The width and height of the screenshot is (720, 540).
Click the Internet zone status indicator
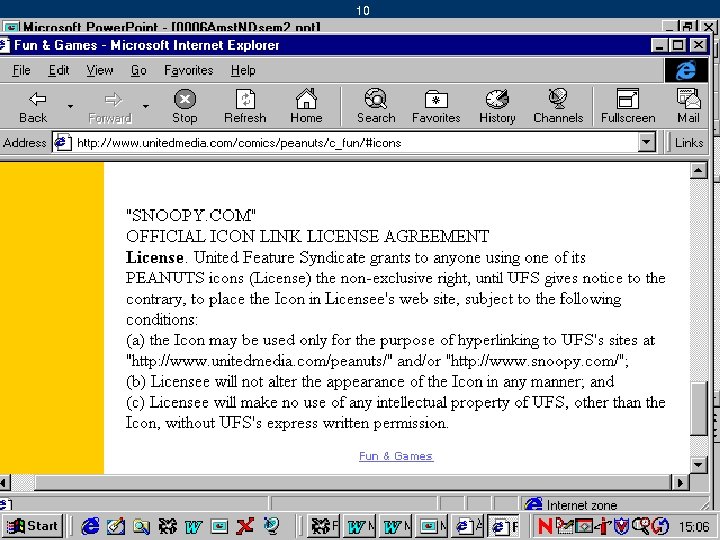point(570,505)
